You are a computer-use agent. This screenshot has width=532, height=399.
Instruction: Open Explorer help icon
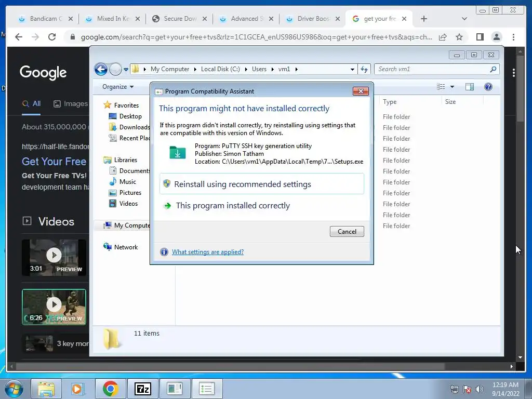click(488, 87)
